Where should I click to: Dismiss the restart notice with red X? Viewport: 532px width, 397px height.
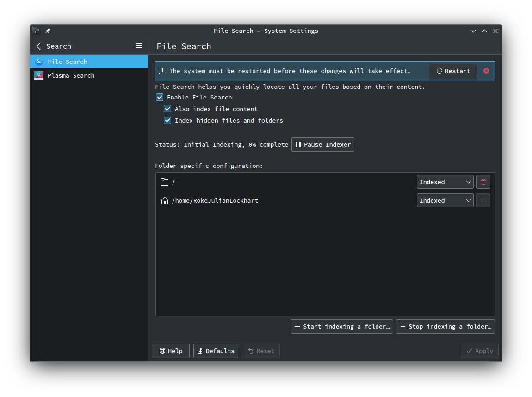[x=486, y=71]
